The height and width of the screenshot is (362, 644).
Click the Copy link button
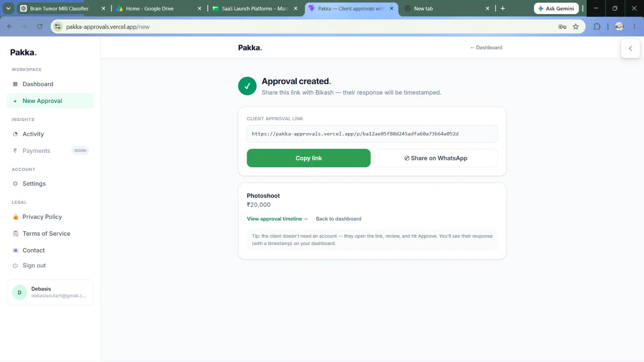(309, 158)
